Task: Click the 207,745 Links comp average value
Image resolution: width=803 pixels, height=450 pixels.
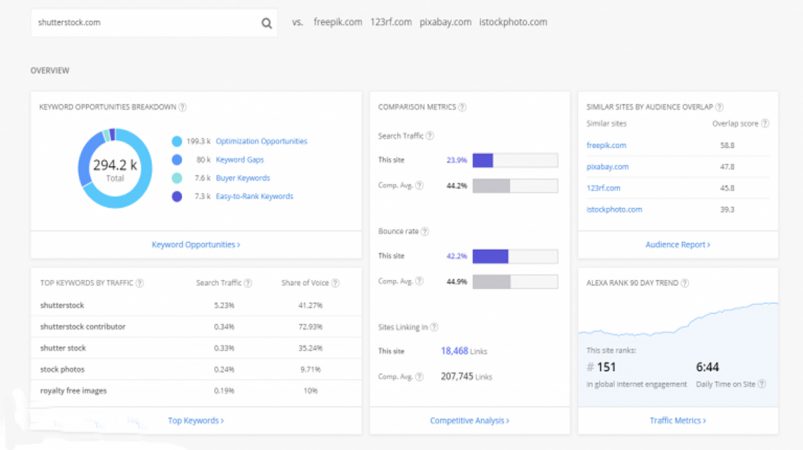Action: (466, 377)
